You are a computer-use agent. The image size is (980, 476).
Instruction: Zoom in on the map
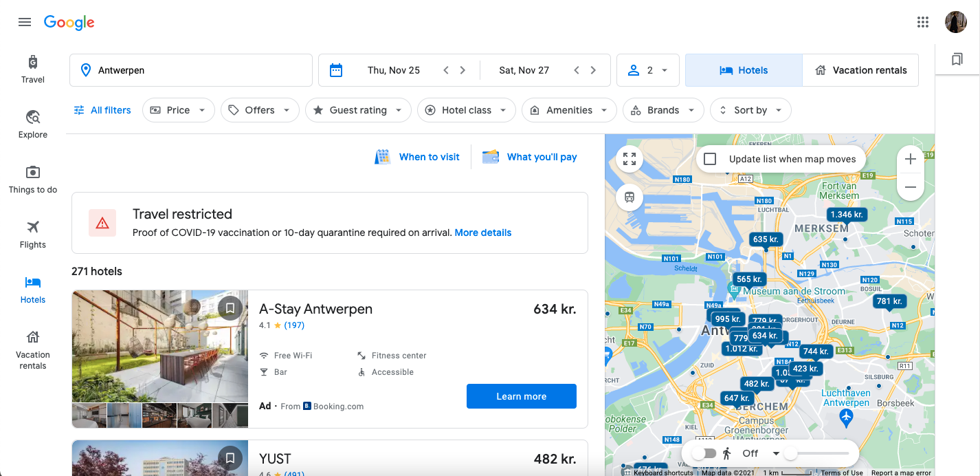click(x=911, y=160)
